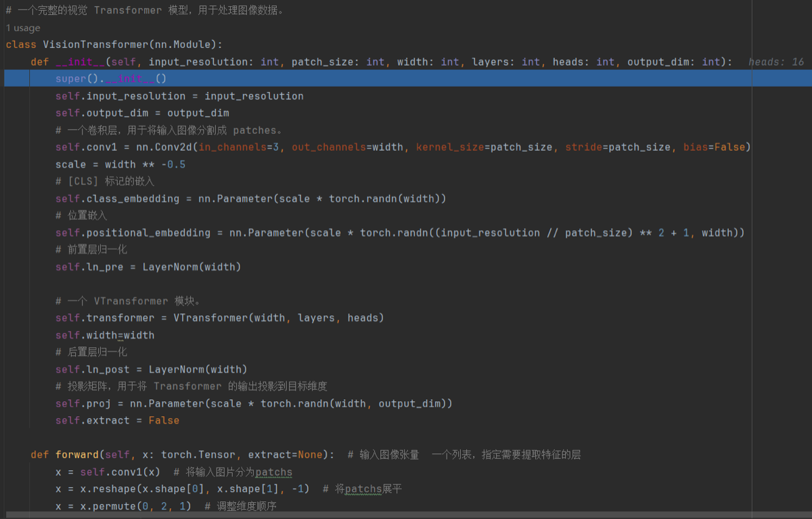Place cursor on highlighted super().__init__() line
Image resolution: width=812 pixels, height=519 pixels.
tap(111, 78)
